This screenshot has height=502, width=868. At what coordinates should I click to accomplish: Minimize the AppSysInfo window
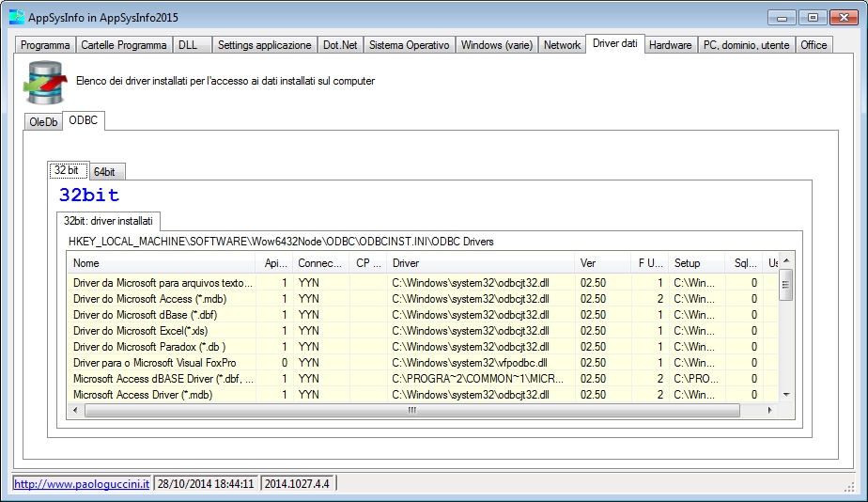tap(782, 18)
